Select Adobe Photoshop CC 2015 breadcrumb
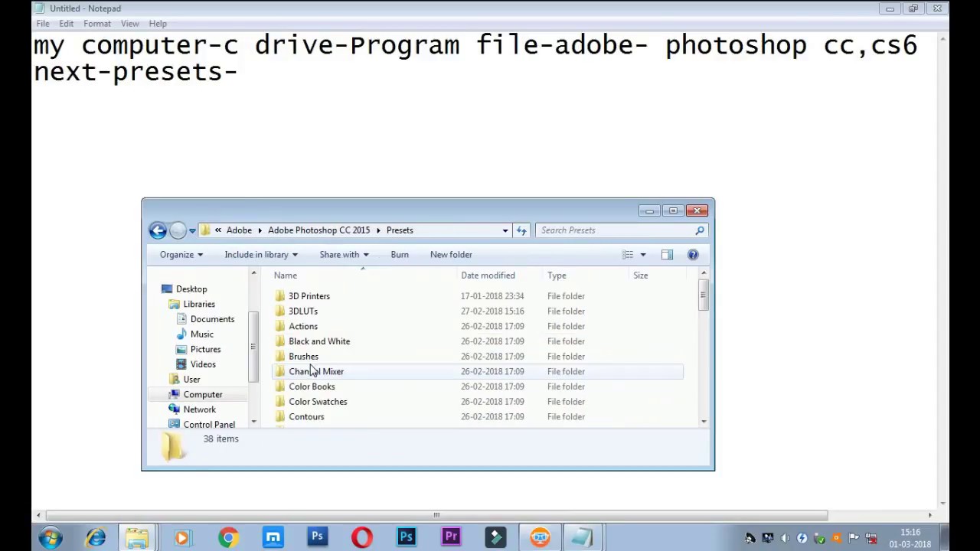 pyautogui.click(x=318, y=230)
